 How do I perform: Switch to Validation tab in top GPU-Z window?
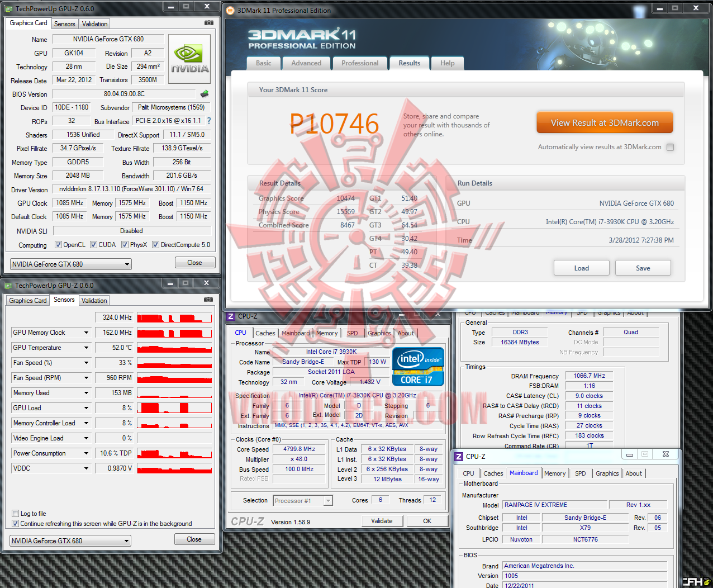(95, 24)
